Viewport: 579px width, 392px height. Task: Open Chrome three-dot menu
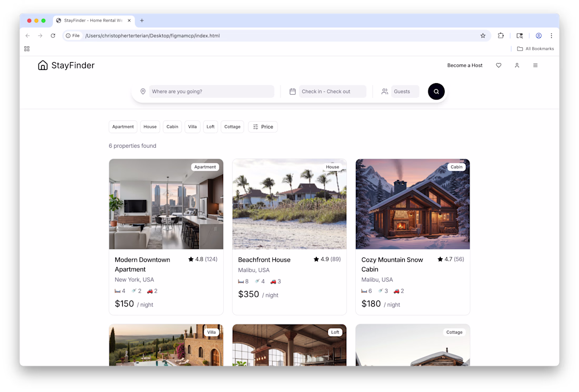[x=551, y=36]
